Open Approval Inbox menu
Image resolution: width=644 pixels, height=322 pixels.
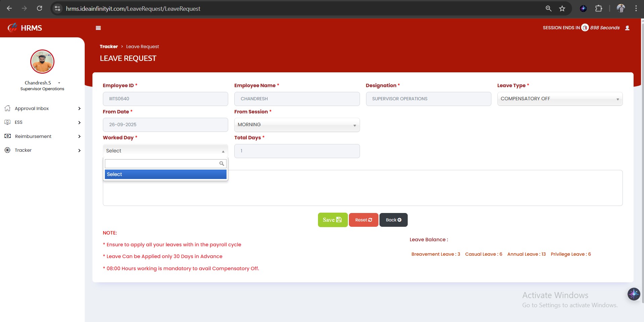pyautogui.click(x=32, y=108)
